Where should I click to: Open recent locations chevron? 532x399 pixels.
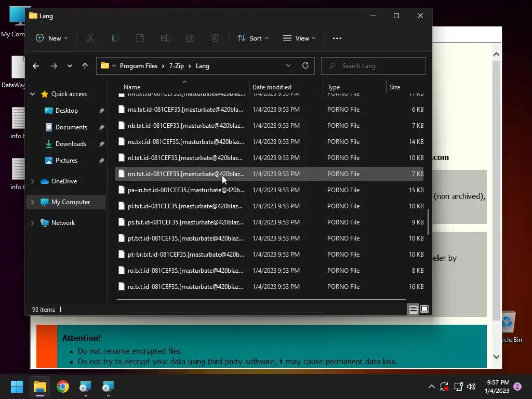(x=70, y=66)
